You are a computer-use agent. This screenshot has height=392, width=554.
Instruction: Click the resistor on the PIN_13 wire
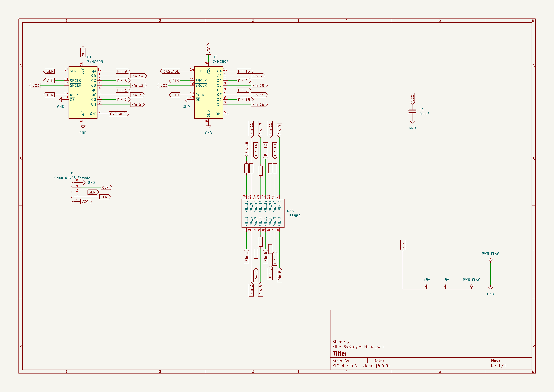point(261,171)
